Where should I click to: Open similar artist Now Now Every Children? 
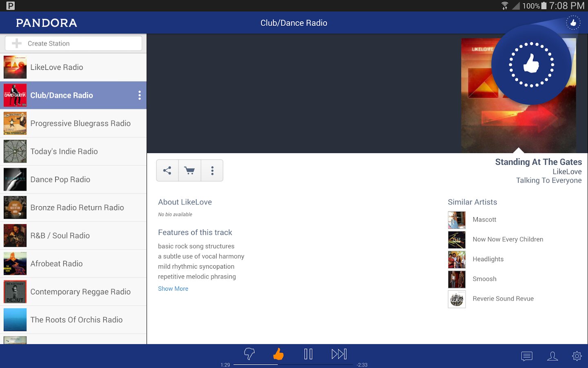(508, 240)
